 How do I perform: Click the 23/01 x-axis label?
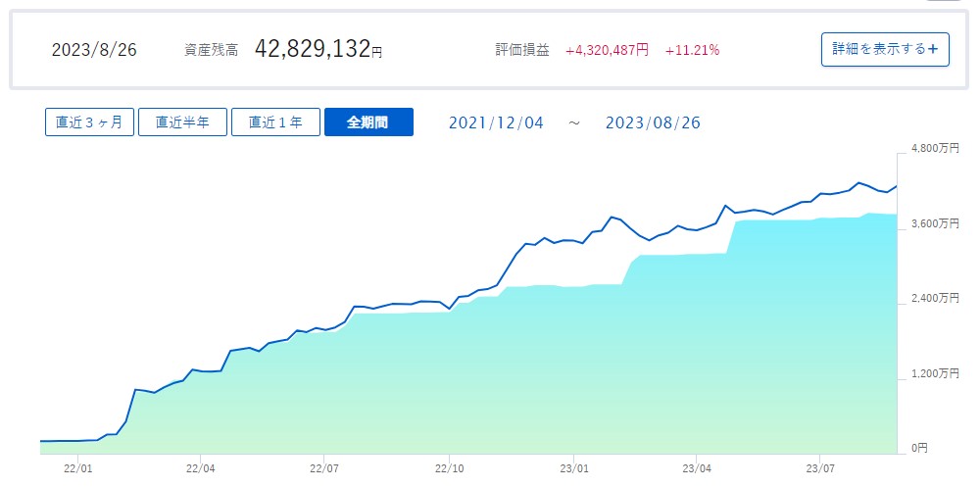click(573, 468)
